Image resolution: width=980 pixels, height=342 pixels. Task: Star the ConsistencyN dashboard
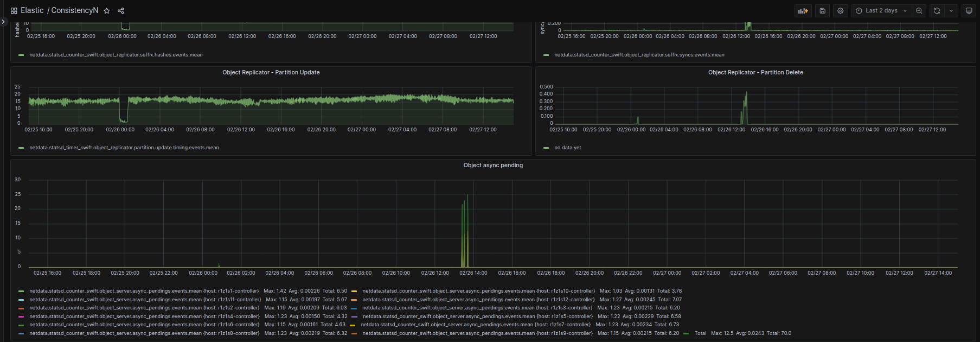(107, 11)
